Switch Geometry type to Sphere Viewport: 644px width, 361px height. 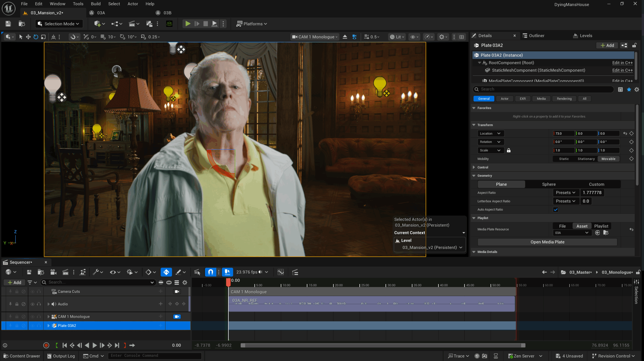click(549, 184)
